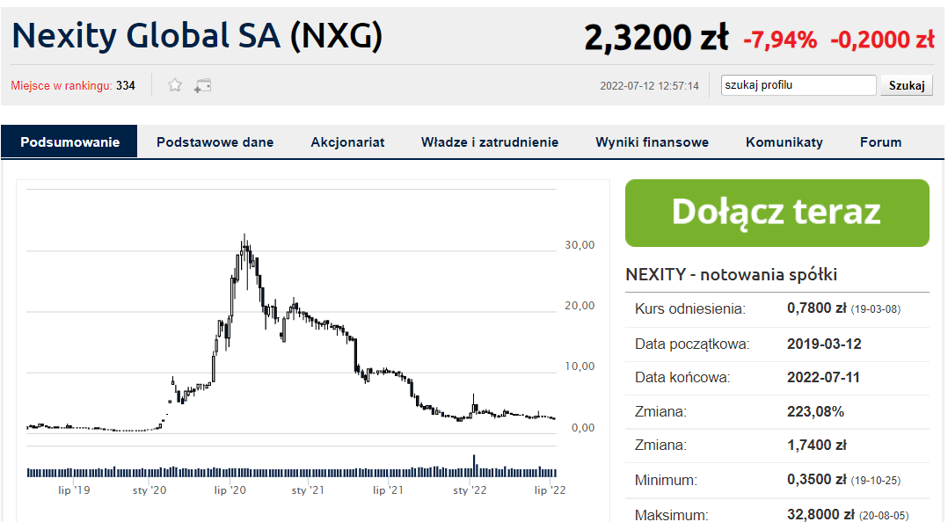Viewport: 948px width, 522px height.
Task: Click the green Dołącz teraz banner
Action: point(777,213)
